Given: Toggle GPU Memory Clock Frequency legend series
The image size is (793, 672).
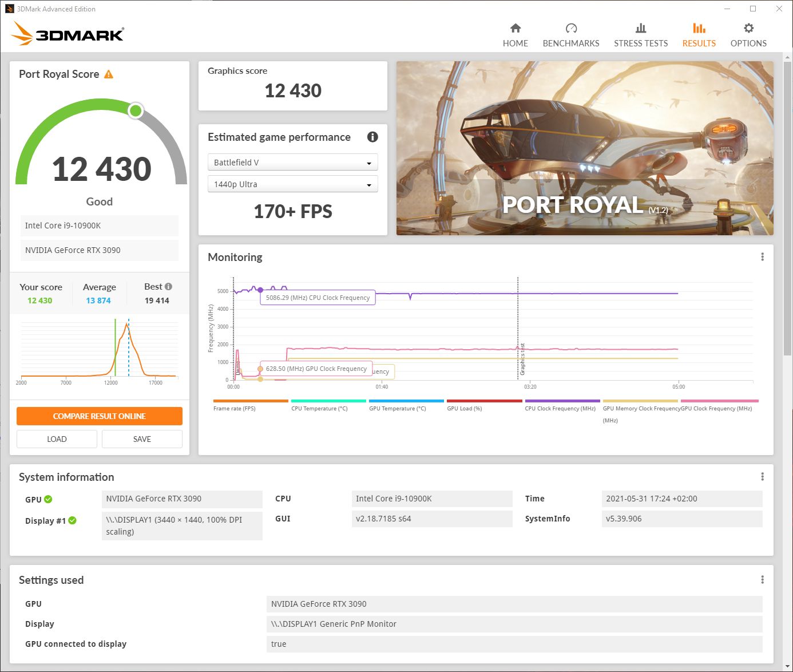Looking at the screenshot, I should coord(641,410).
